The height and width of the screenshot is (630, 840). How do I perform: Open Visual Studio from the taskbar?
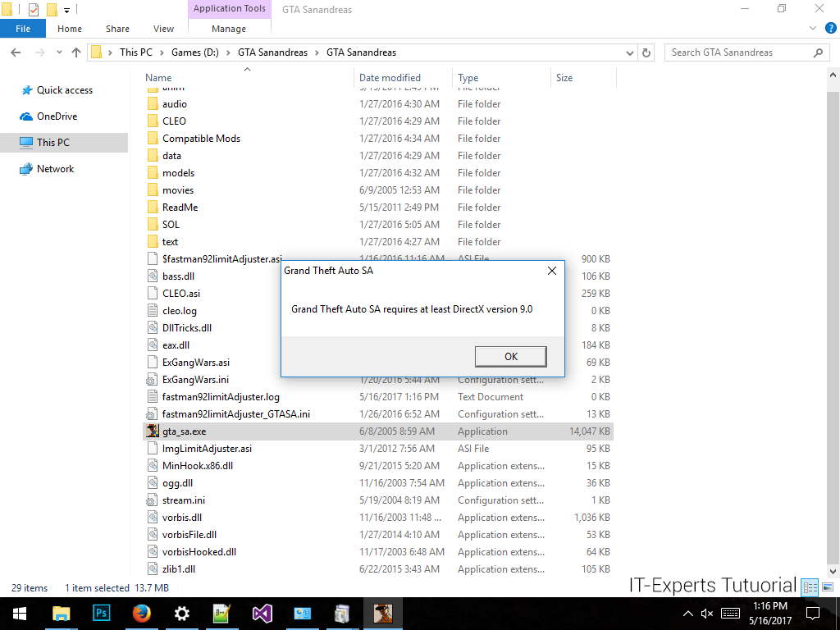coord(262,613)
